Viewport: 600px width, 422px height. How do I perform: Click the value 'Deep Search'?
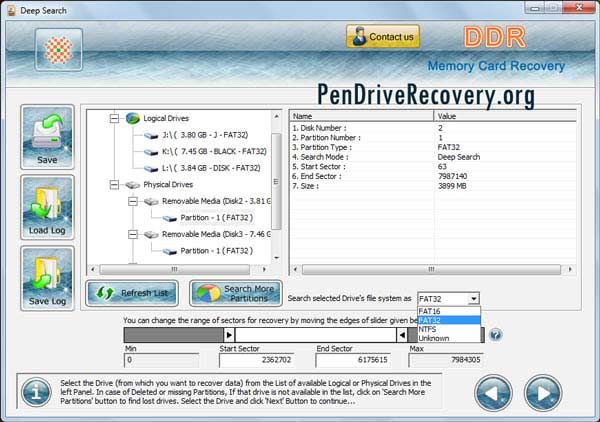(459, 157)
